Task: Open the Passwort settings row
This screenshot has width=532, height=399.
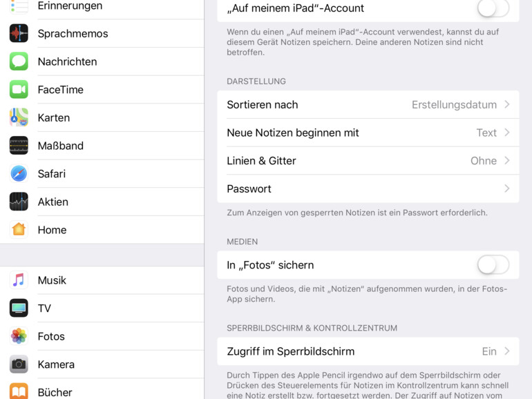Action: 368,189
